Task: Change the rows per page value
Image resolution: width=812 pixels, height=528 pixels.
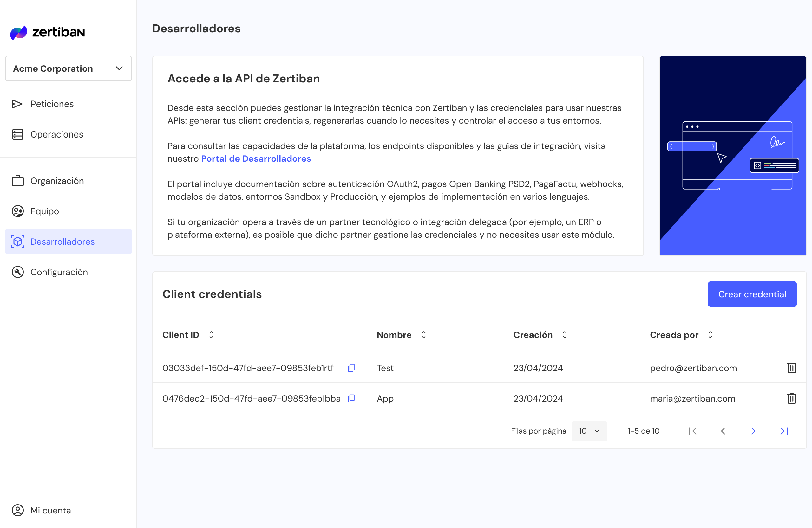Action: [x=589, y=431]
